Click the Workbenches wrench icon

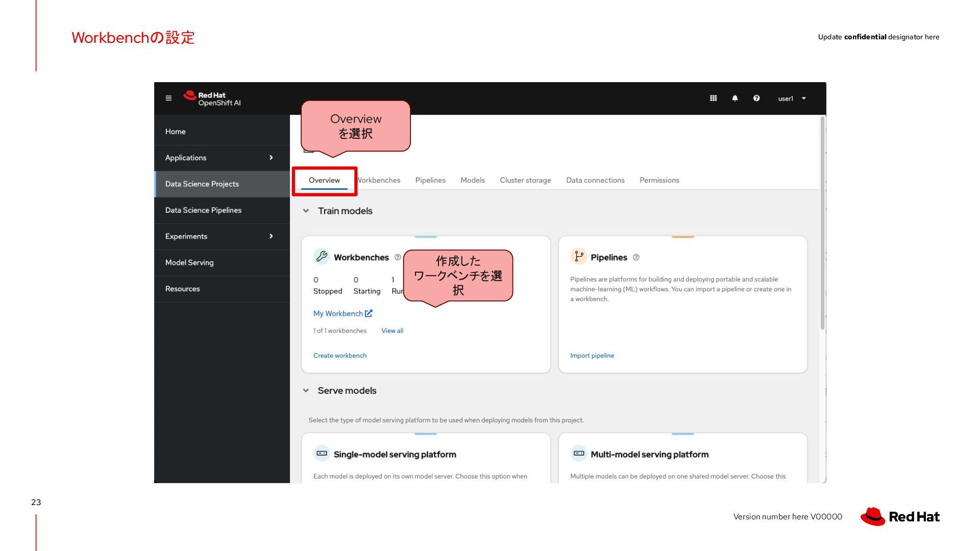[x=322, y=257]
